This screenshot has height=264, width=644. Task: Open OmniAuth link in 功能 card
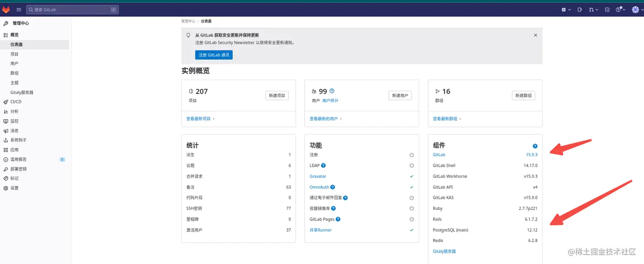click(319, 187)
